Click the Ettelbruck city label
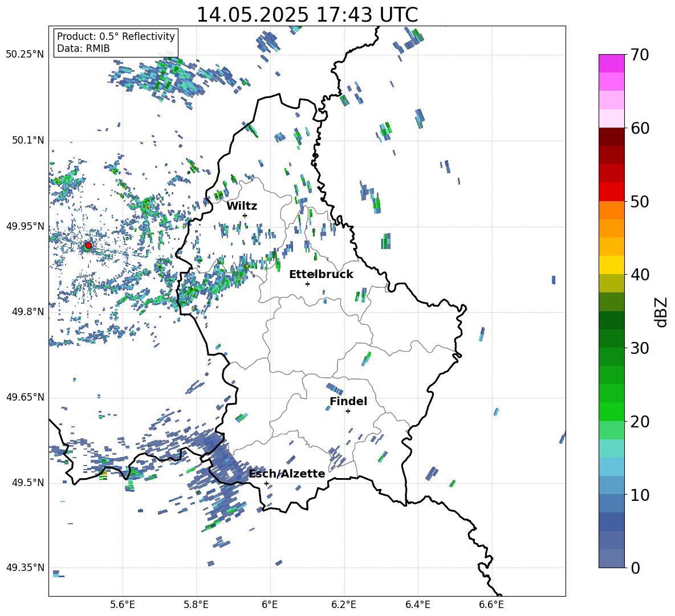This screenshot has height=616, width=675. tap(321, 275)
